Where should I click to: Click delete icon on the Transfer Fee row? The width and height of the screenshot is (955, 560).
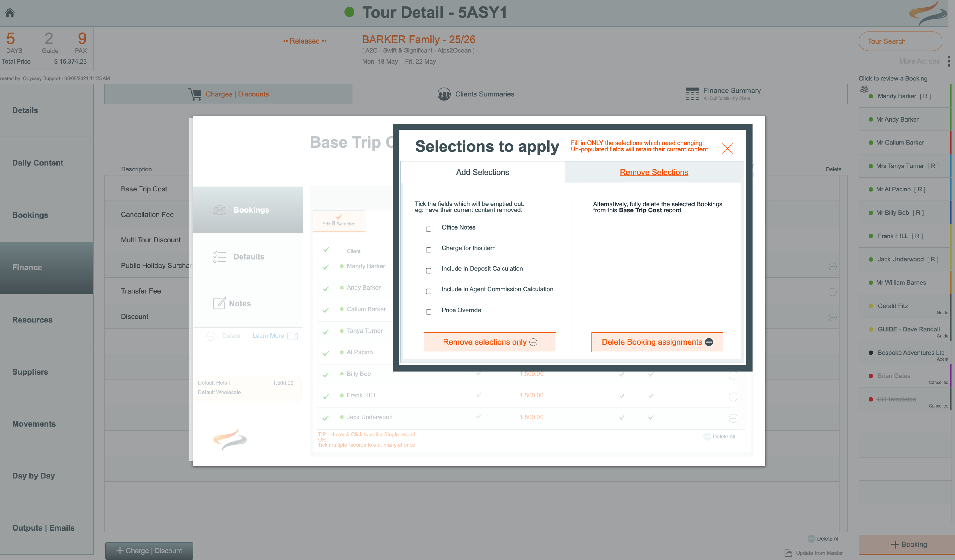832,292
